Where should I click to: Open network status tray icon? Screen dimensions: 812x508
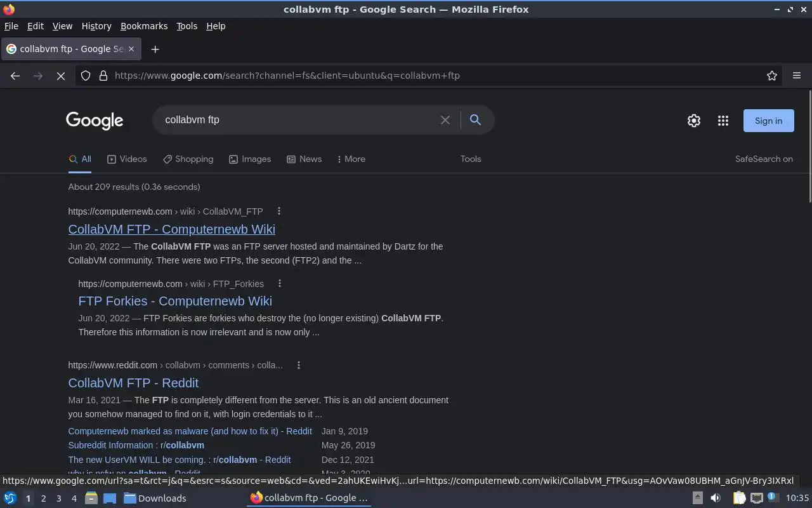[x=756, y=498]
